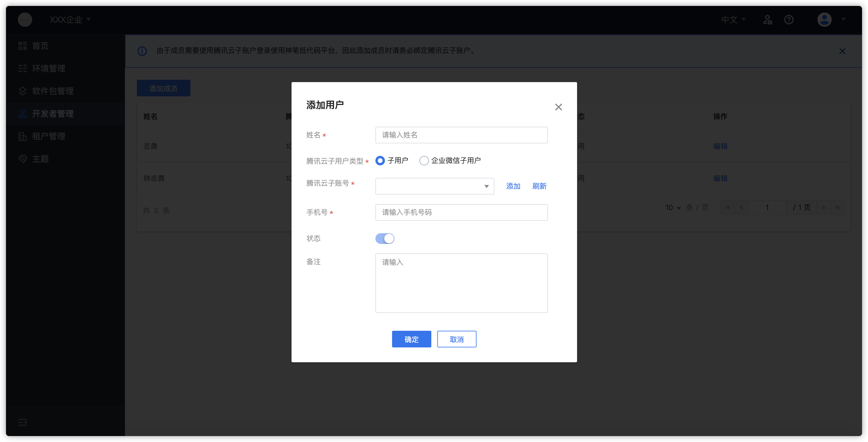Image resolution: width=868 pixels, height=442 pixels.
Task: Click the 环境管理 sliders icon
Action: coord(23,68)
